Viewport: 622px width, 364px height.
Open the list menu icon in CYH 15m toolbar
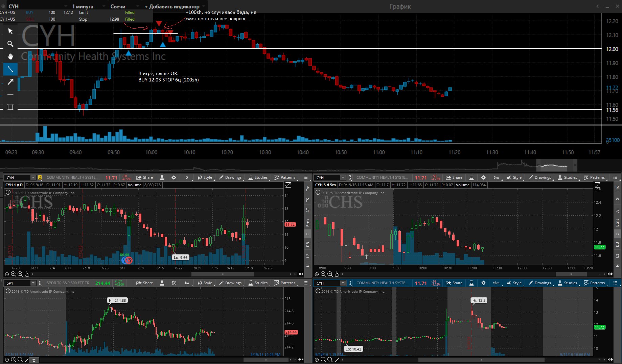615,283
